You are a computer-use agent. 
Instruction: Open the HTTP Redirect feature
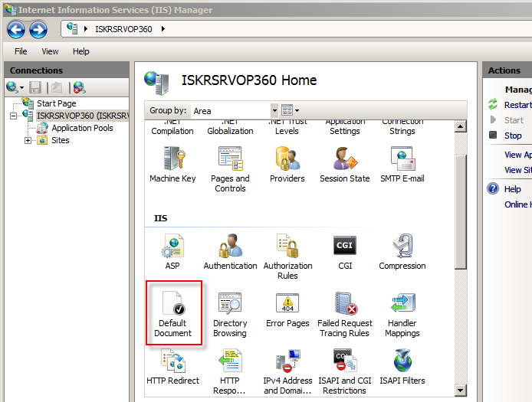pos(173,367)
